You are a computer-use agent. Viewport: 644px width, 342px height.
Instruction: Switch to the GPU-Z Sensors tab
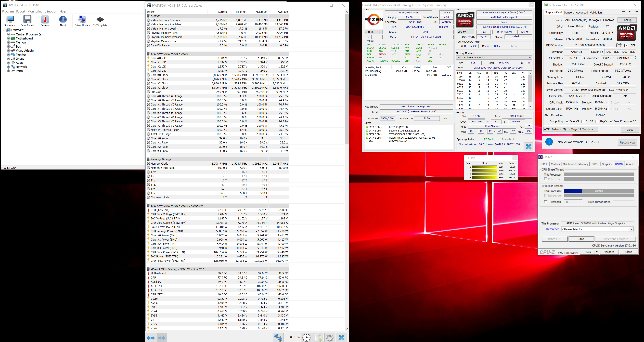569,12
